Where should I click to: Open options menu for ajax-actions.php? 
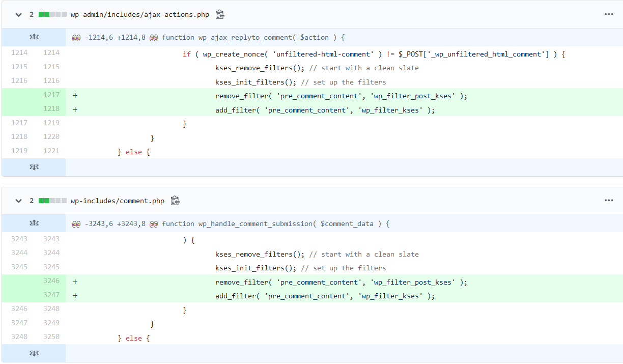click(x=609, y=14)
